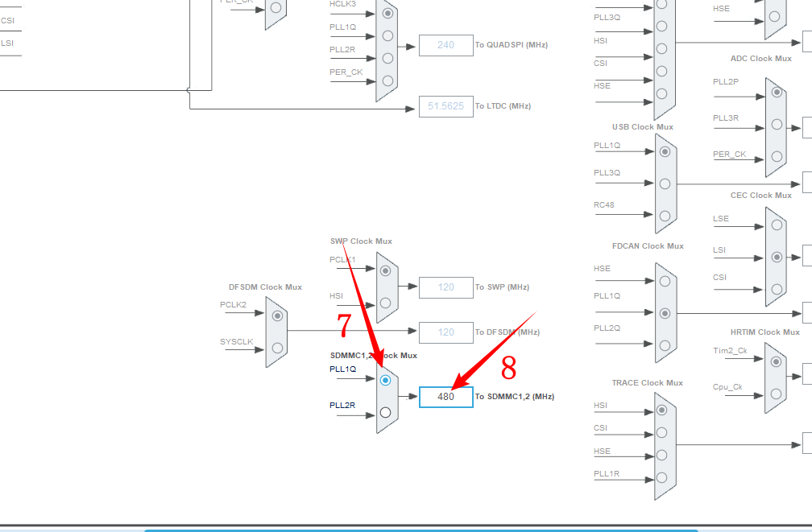812x532 pixels.
Task: Click the horizontal scrollbar at bottom
Action: coord(419,530)
